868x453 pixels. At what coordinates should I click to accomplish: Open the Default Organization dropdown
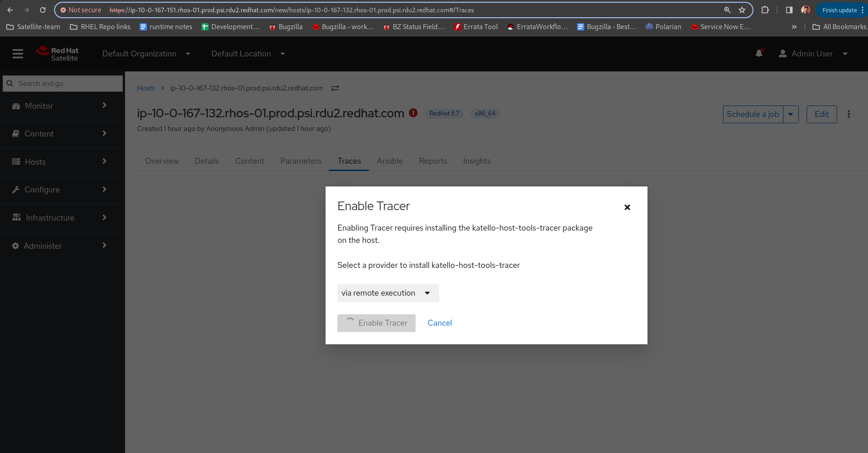(x=146, y=54)
